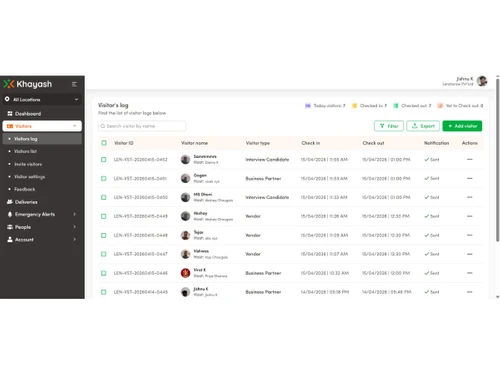500x375 pixels.
Task: Click the People icon in sidebar
Action: [10, 227]
